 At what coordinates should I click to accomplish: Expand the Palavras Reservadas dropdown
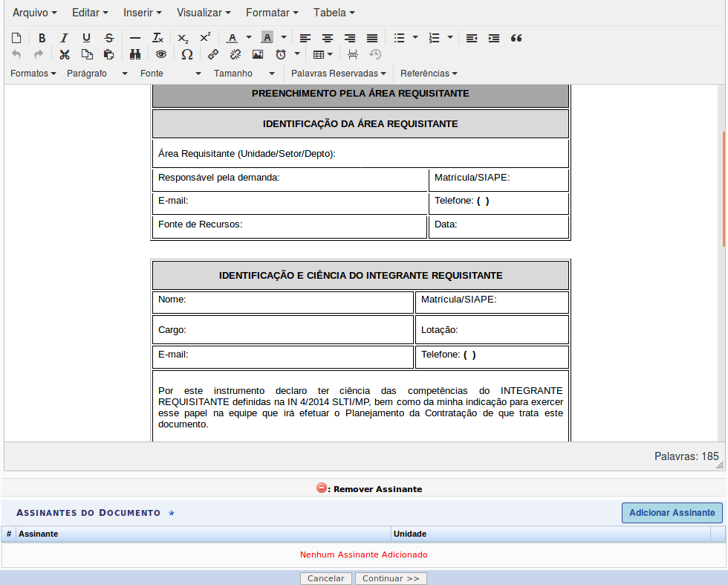(x=338, y=74)
